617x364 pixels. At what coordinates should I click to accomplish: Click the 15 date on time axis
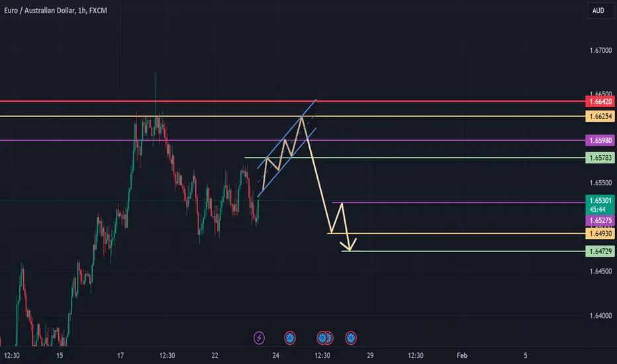(60, 355)
